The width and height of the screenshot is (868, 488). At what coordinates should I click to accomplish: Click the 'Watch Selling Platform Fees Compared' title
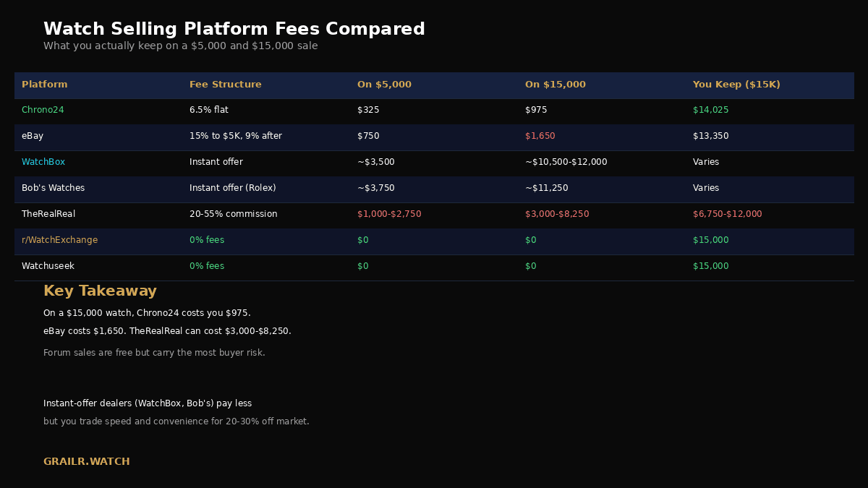click(x=234, y=30)
